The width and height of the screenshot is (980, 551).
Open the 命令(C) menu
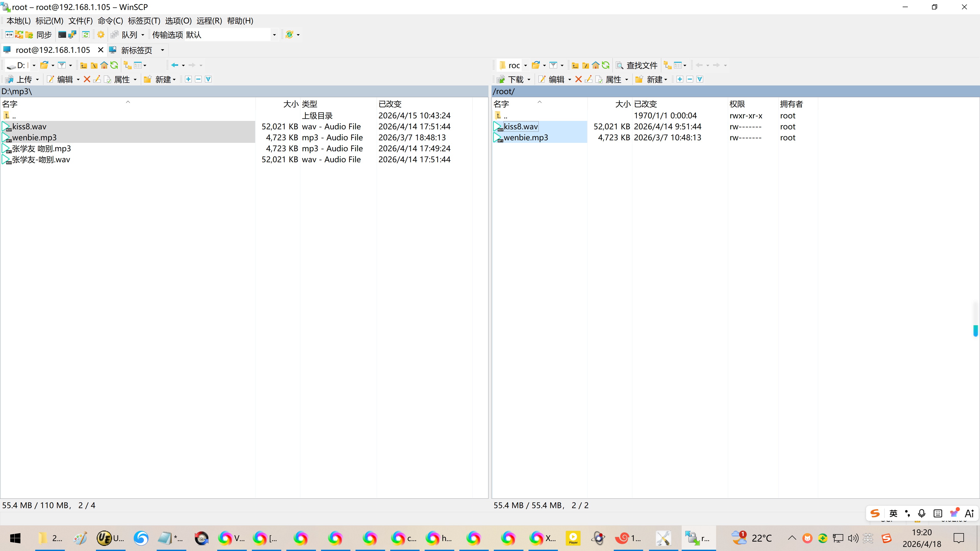[110, 21]
